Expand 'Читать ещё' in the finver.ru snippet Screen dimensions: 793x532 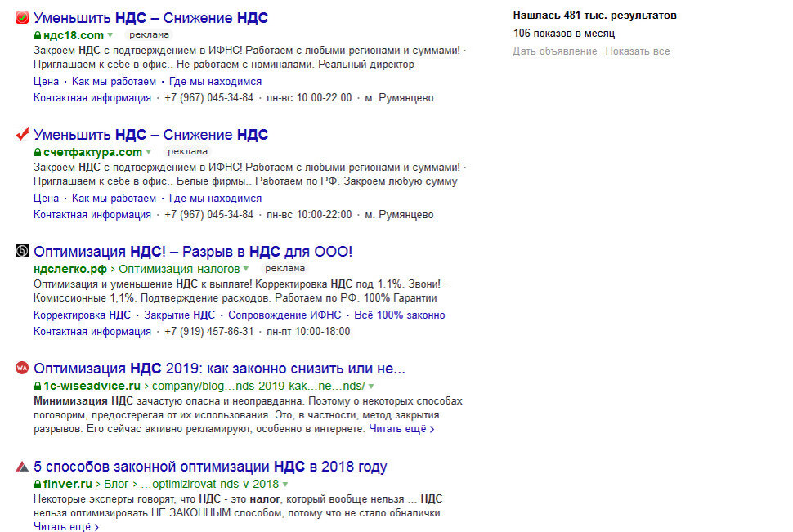click(x=66, y=526)
